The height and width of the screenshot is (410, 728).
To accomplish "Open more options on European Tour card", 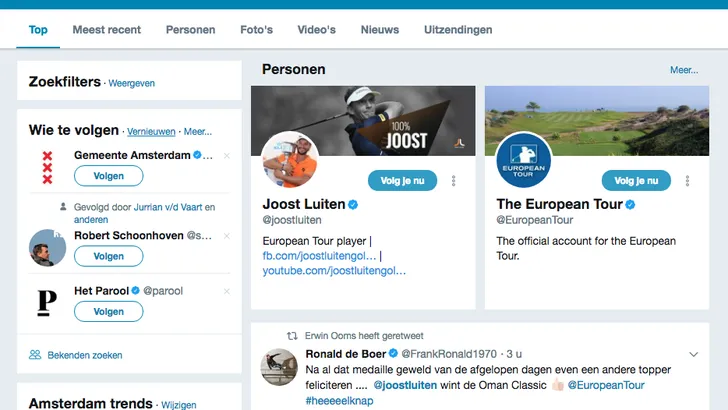I will click(685, 181).
